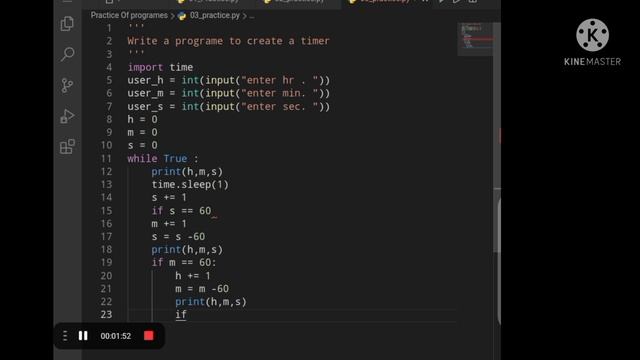Click the 'time.sleep(1)' line
Viewport: 640px width, 360px height.
pyautogui.click(x=190, y=184)
